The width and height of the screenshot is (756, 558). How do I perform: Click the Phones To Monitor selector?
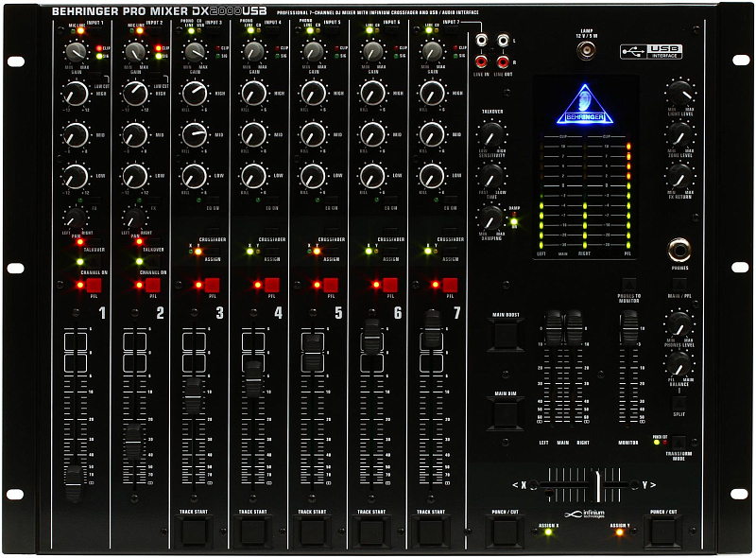pyautogui.click(x=629, y=284)
